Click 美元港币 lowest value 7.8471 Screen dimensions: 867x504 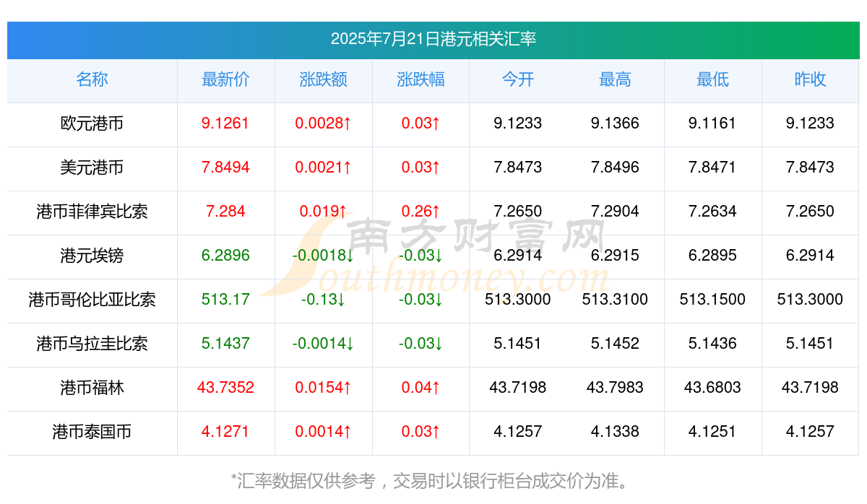[x=712, y=168]
